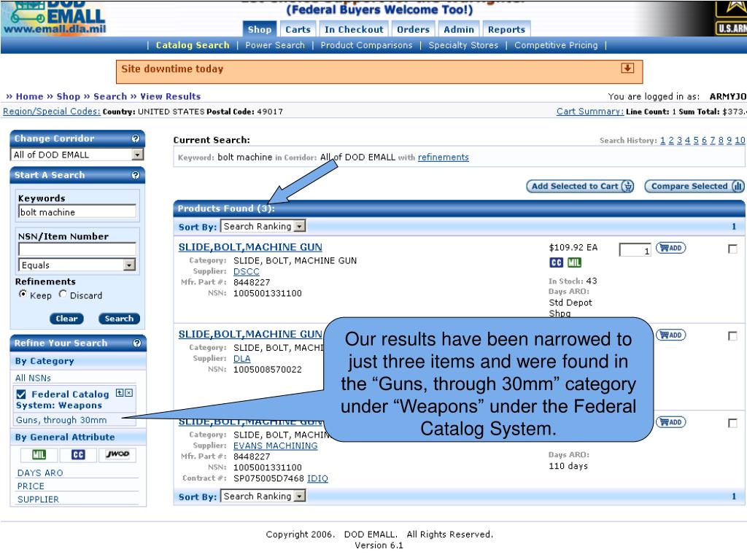This screenshot has height=560, width=747.
Task: Expand the Federal Catalog System refinement
Action: coord(120,393)
